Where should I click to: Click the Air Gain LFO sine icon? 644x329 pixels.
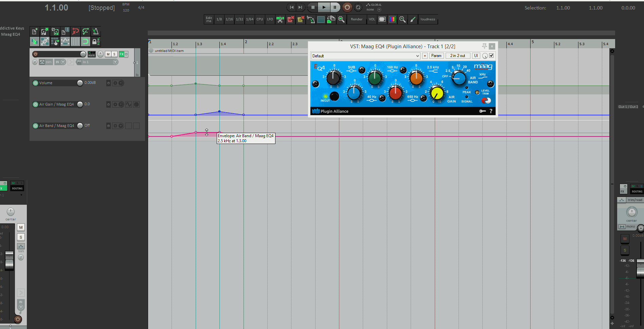click(x=128, y=104)
